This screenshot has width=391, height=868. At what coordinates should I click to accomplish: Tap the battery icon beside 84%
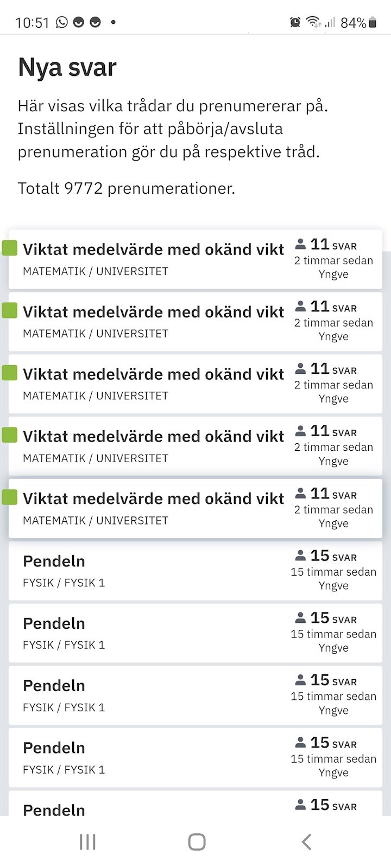tap(373, 22)
